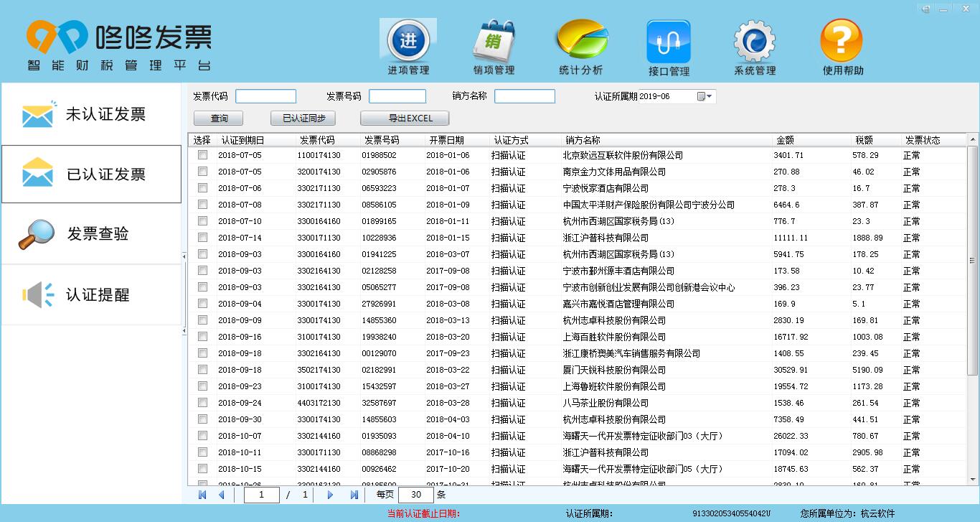The image size is (980, 522).
Task: Click envelope icon of 未认证发票
Action: tap(37, 114)
